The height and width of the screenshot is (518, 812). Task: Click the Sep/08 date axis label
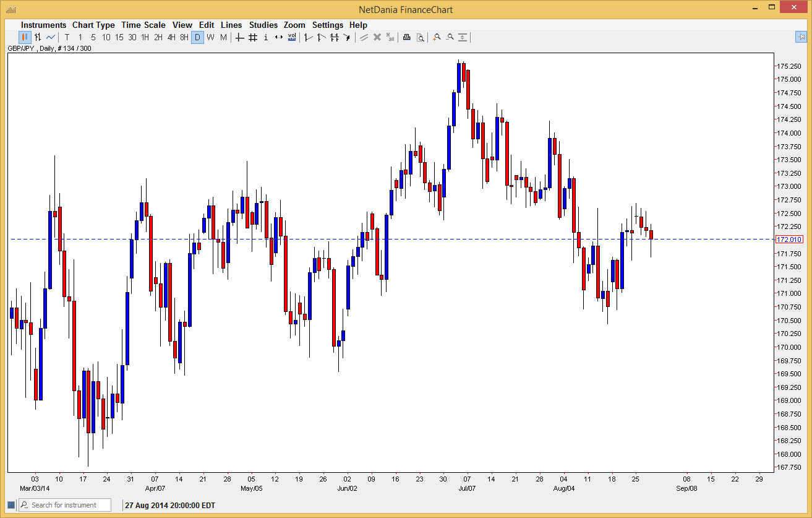pos(686,488)
